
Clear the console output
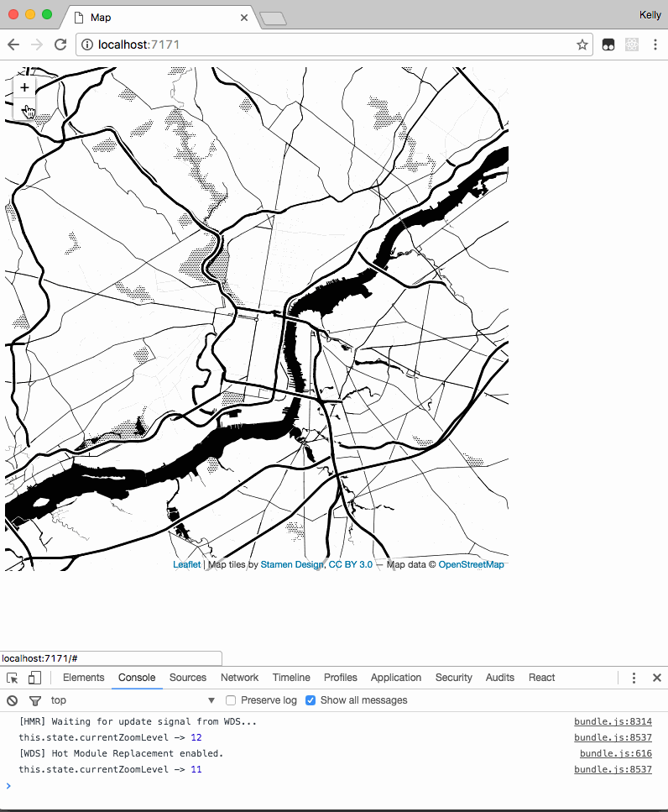point(13,700)
